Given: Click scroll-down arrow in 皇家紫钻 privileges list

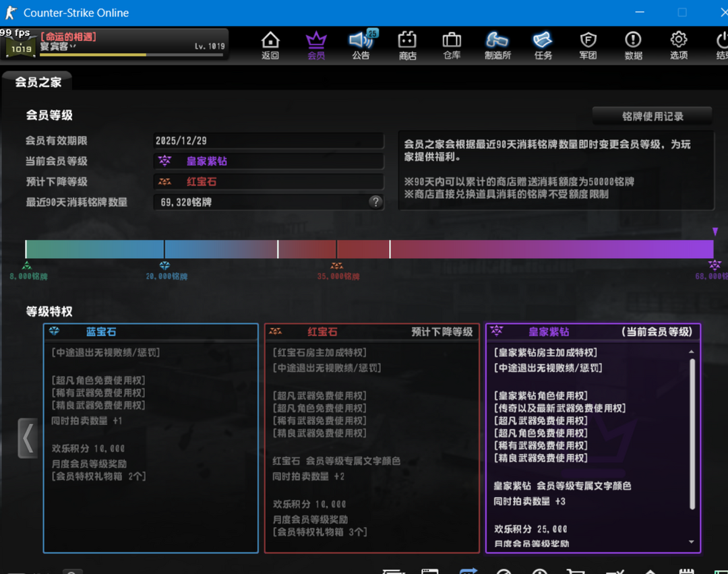Looking at the screenshot, I should click(x=691, y=542).
